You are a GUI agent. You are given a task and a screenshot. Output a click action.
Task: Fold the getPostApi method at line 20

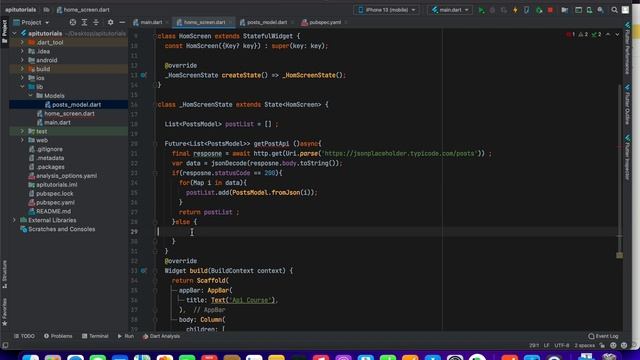click(x=155, y=144)
